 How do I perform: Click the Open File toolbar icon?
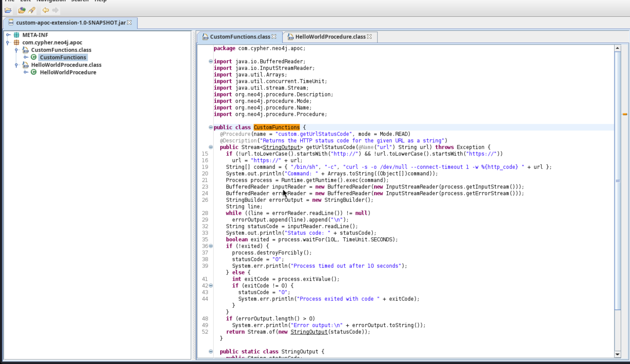(8, 10)
